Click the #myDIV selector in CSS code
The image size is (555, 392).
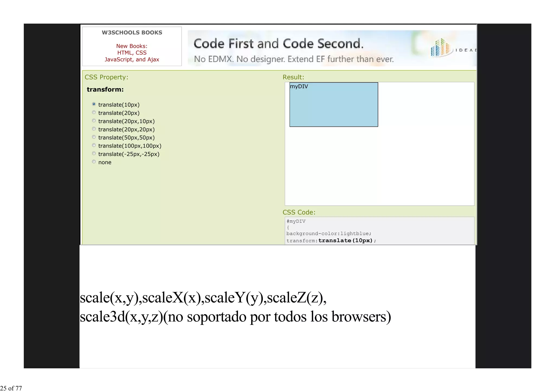point(296,221)
